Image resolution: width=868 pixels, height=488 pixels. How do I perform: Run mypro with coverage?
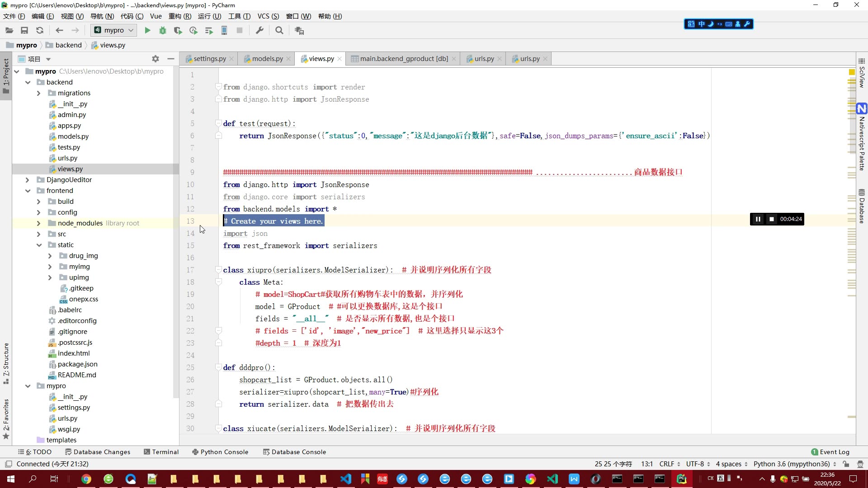[x=178, y=30]
